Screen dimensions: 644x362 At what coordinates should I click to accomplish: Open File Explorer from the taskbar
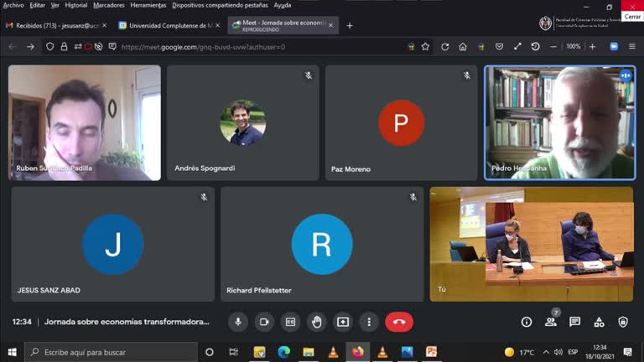point(309,352)
